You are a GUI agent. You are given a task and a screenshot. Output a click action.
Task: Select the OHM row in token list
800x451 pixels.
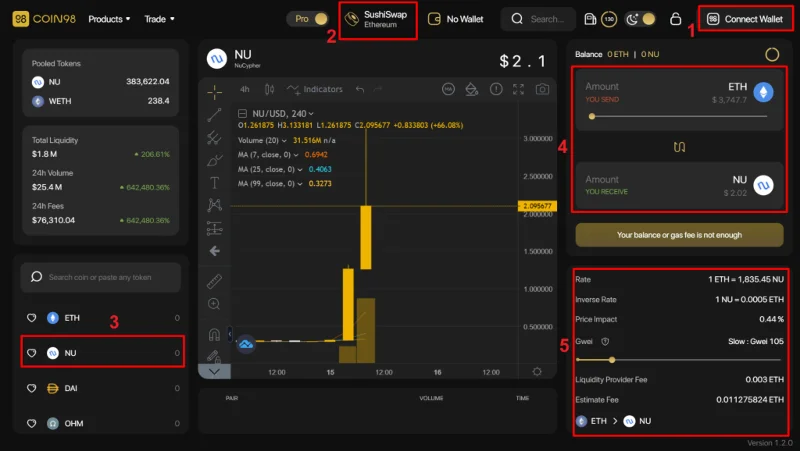102,423
